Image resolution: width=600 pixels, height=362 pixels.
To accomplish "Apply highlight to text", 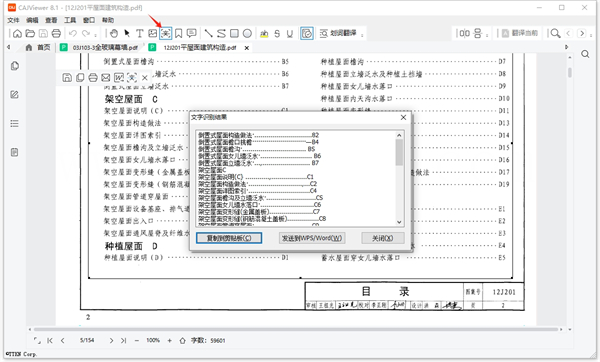I will [264, 34].
